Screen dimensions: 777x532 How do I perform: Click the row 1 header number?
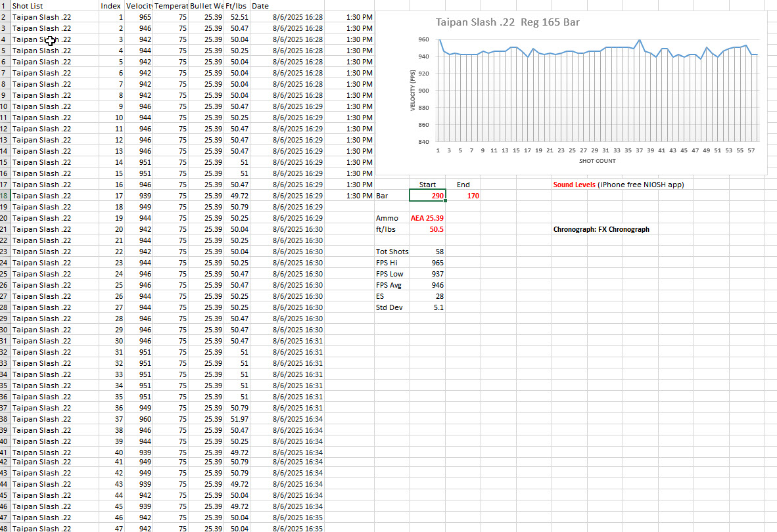(5, 6)
